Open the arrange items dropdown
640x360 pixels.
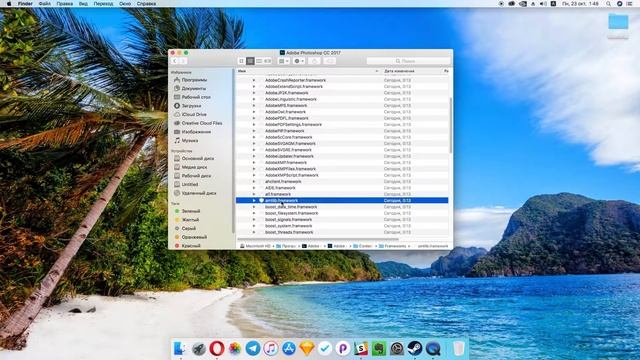(x=284, y=61)
